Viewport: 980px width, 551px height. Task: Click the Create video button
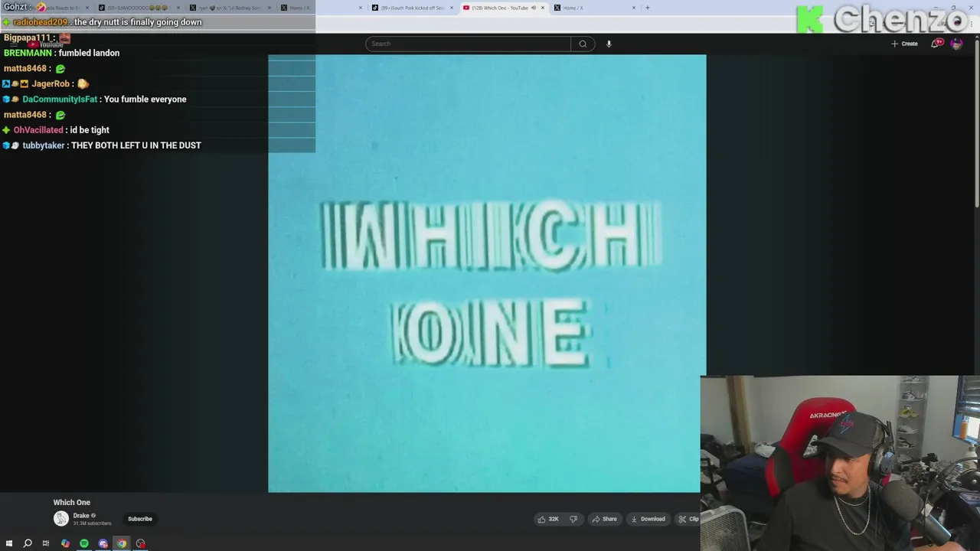click(x=904, y=44)
